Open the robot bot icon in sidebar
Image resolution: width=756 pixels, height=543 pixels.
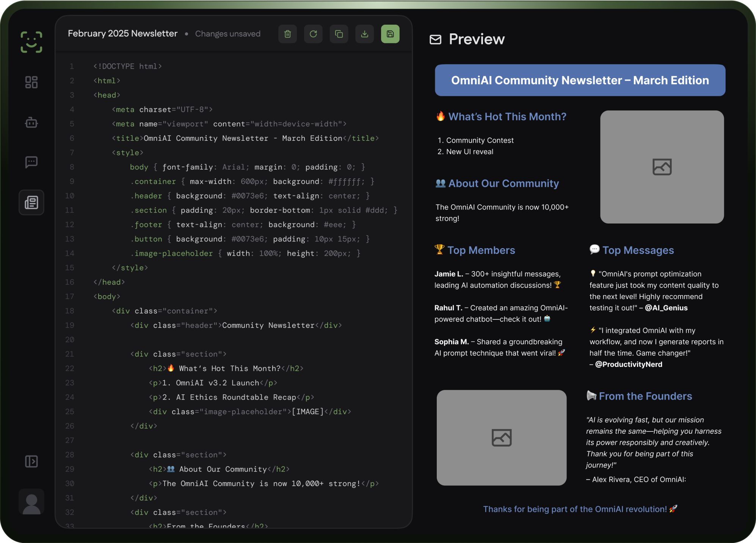pos(31,123)
